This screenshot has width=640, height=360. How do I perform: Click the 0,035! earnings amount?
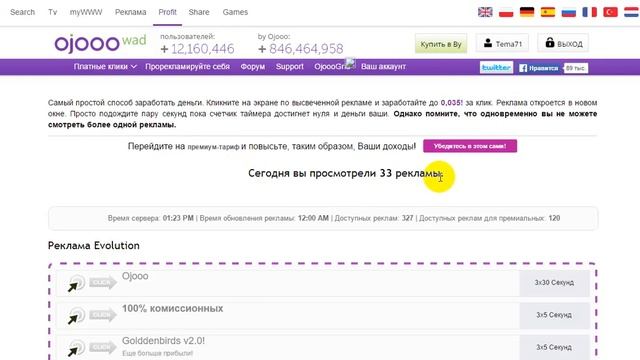coord(451,103)
